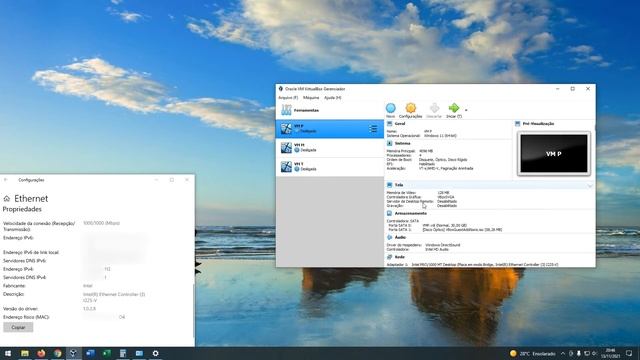This screenshot has height=360, width=640.
Task: Click the Descartar toolbar icon
Action: 434,108
